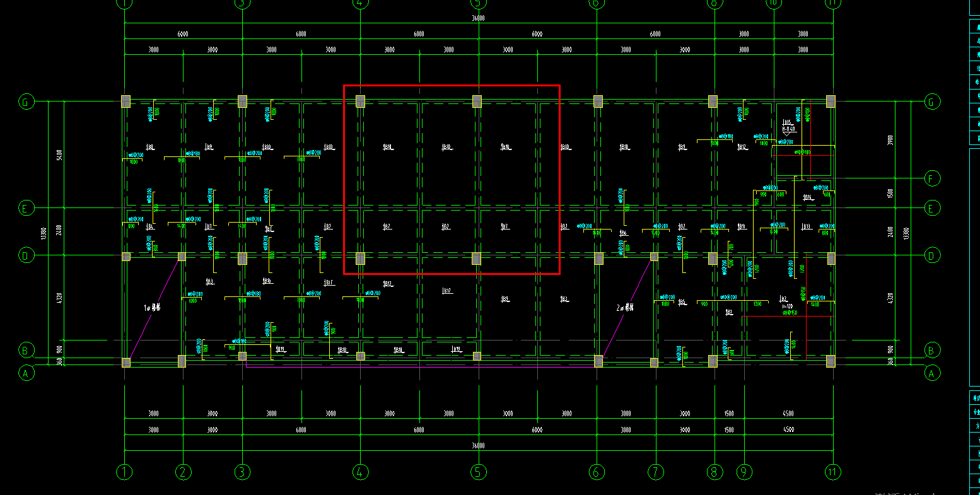Select the column at axes G and 3
Screen dimensions: 980x495
tap(242, 102)
